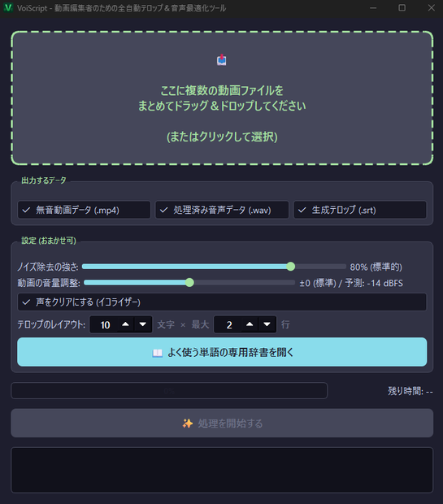The image size is (443, 504).
Task: Click the VoiScript app logo in title bar
Action: click(8, 7)
